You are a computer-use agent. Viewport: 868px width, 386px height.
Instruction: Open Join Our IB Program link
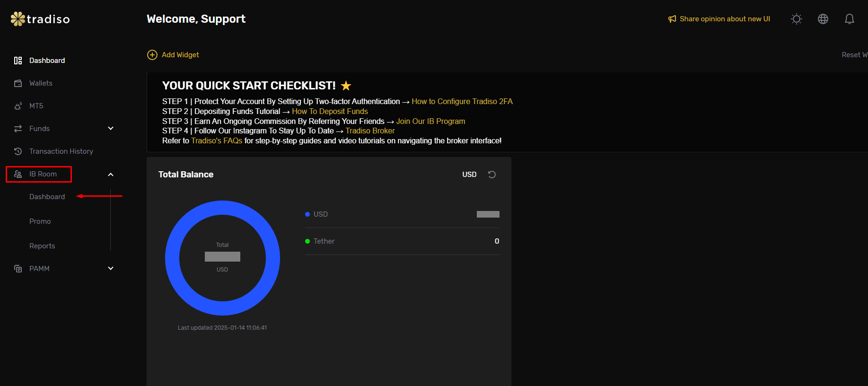[x=430, y=121]
